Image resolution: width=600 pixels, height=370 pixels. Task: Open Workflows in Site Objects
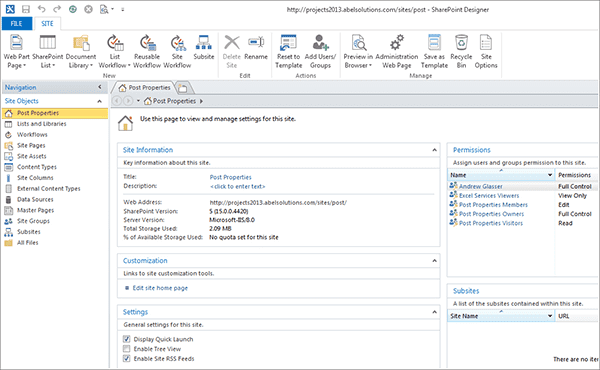coord(32,135)
